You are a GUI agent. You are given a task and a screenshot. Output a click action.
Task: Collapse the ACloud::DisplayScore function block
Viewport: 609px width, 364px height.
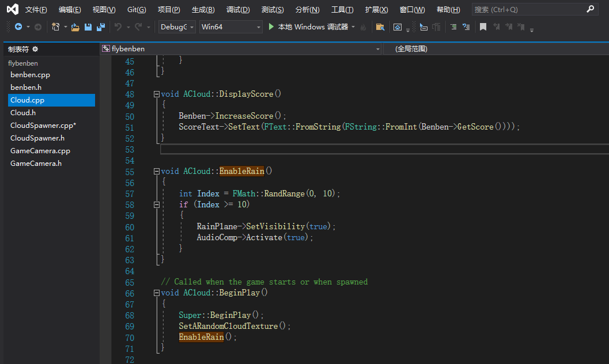[x=157, y=94]
